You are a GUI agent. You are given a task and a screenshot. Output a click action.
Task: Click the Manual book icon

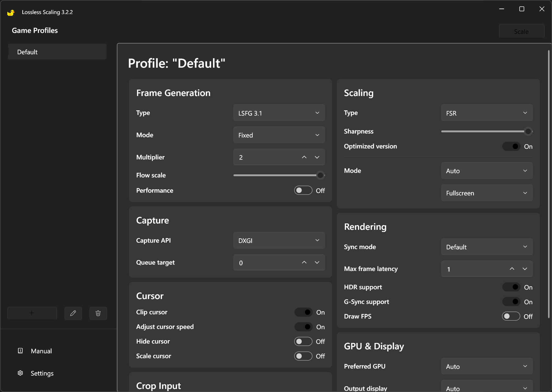point(20,351)
